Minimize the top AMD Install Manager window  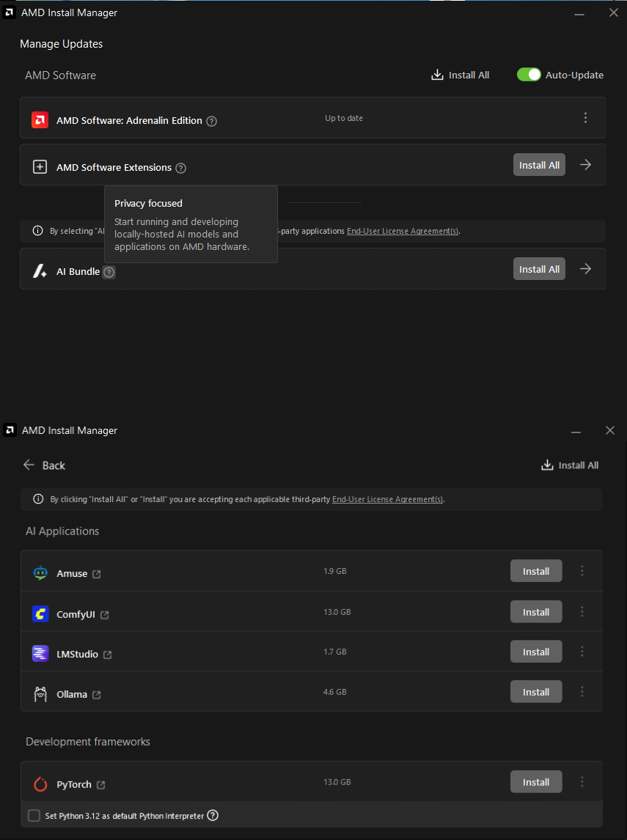click(x=579, y=13)
